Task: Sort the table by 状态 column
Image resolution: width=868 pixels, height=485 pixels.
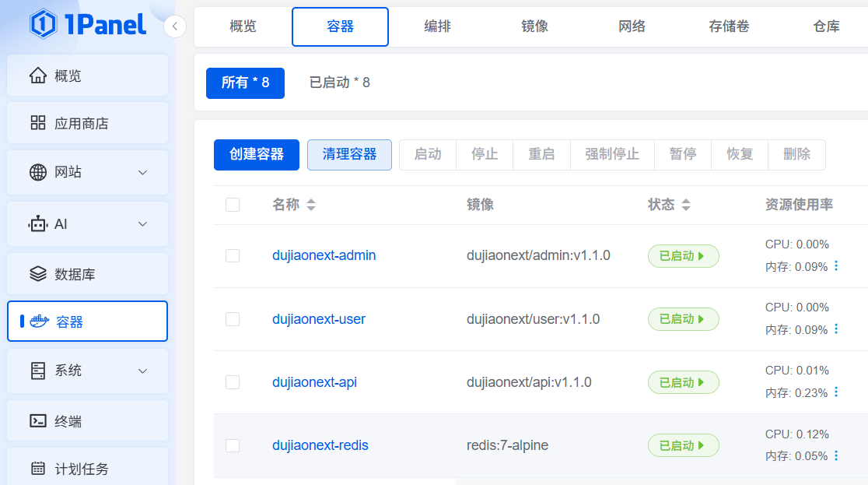Action: point(686,205)
